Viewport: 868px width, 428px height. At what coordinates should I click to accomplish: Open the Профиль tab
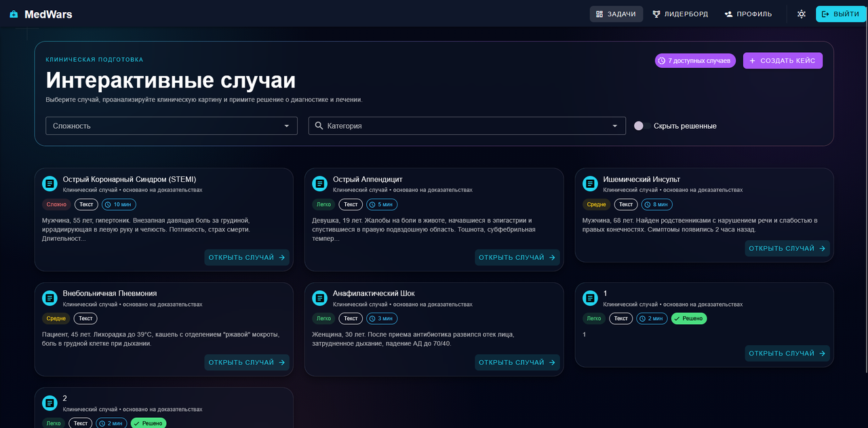click(x=748, y=14)
